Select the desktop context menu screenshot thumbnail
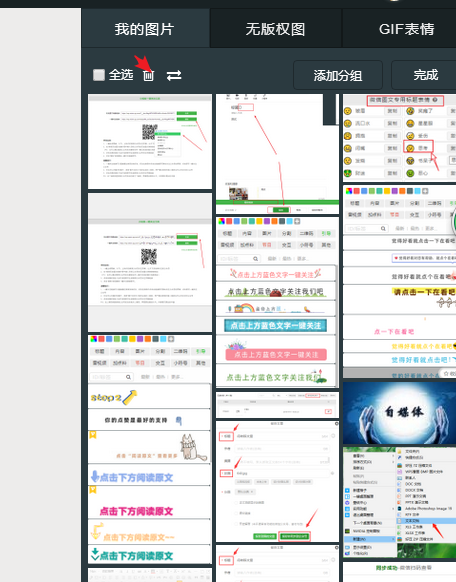 click(x=400, y=503)
